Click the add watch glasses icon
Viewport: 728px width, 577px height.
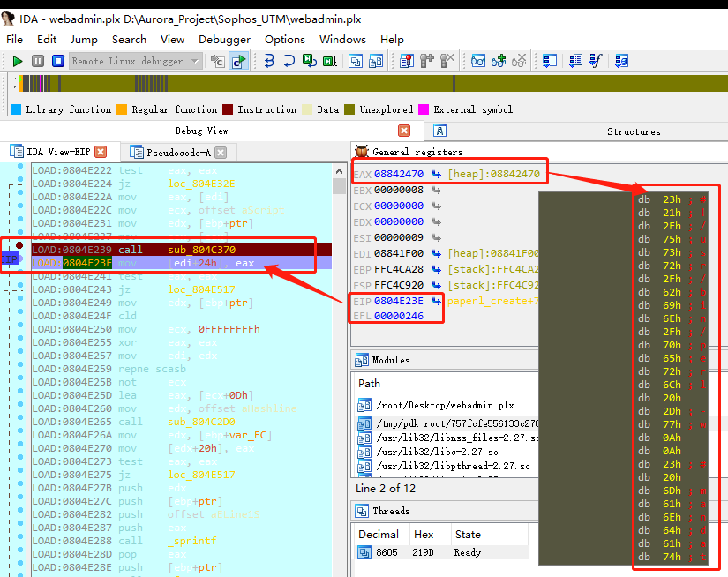pyautogui.click(x=499, y=61)
